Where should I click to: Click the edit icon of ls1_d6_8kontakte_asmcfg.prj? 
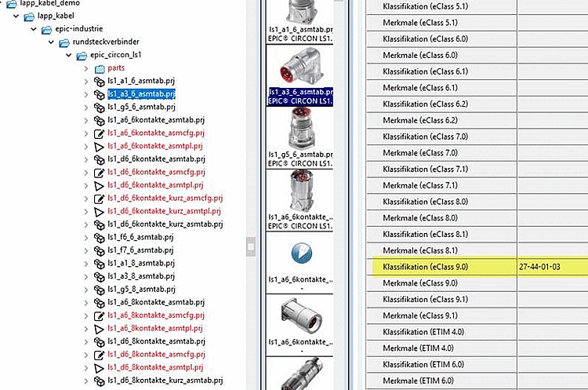pyautogui.click(x=99, y=355)
